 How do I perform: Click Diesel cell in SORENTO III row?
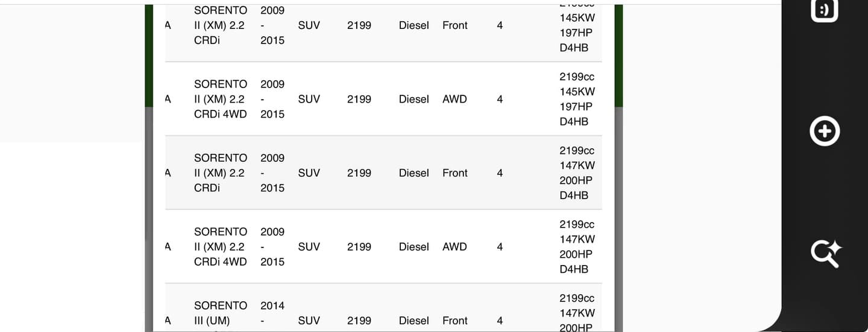click(414, 321)
